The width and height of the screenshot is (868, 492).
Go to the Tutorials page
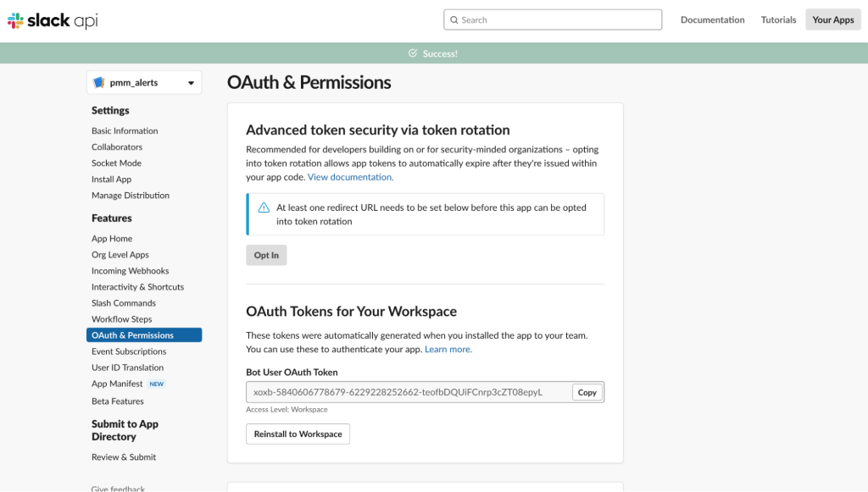coord(778,19)
